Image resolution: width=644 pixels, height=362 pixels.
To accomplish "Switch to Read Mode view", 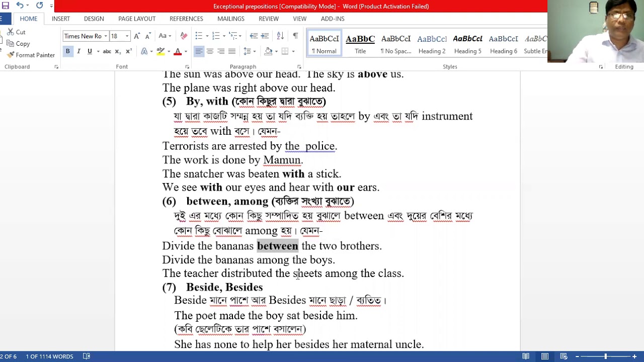I will pos(526,356).
